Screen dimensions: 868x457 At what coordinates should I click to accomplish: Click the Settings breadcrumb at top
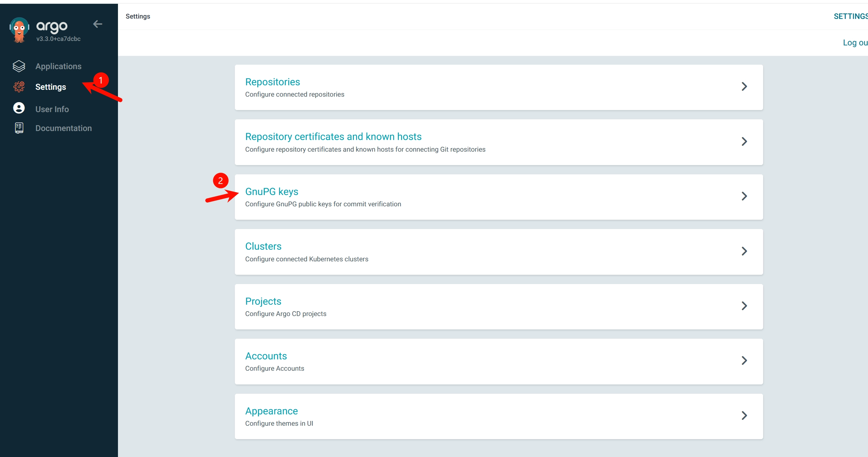pyautogui.click(x=138, y=16)
